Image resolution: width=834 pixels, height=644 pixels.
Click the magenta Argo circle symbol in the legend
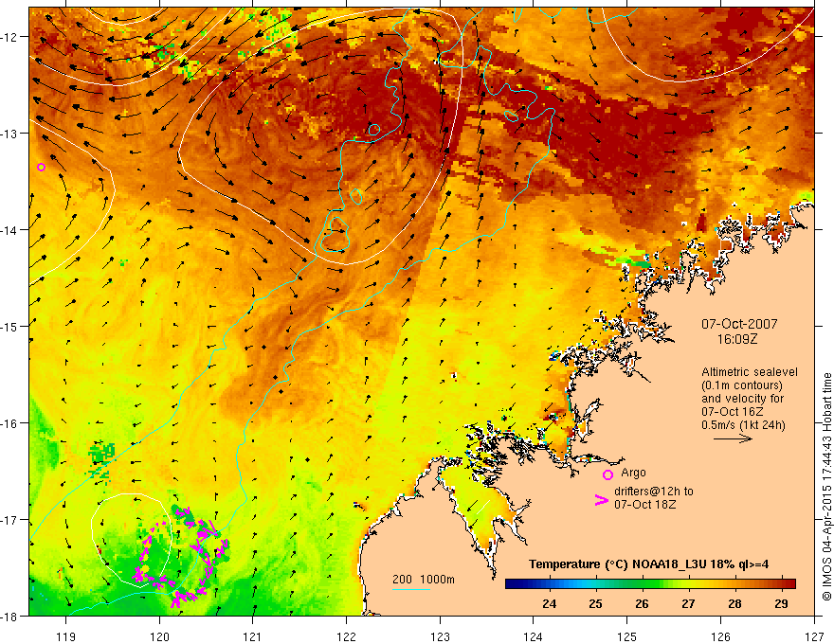pyautogui.click(x=607, y=474)
